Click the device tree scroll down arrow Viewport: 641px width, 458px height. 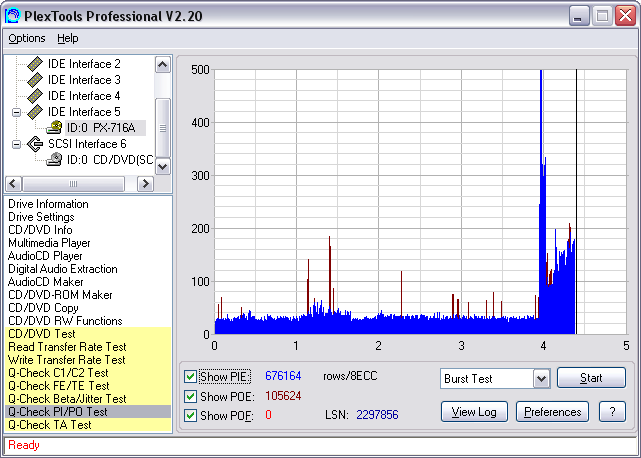[x=163, y=166]
